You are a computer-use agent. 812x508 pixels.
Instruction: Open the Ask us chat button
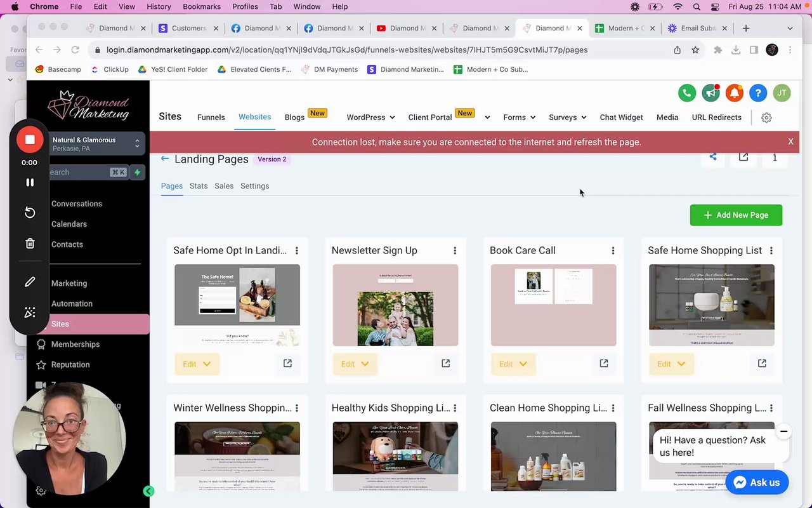[757, 483]
